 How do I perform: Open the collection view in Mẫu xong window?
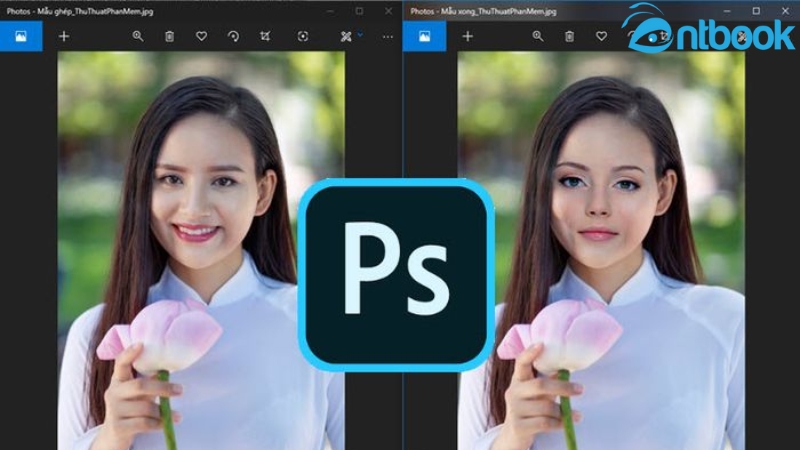424,36
